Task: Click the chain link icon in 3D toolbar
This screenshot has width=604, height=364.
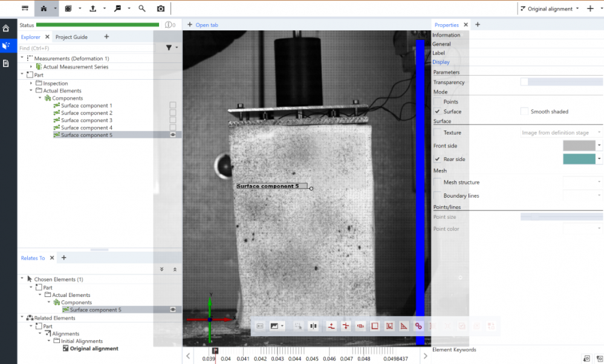Action: (x=418, y=326)
